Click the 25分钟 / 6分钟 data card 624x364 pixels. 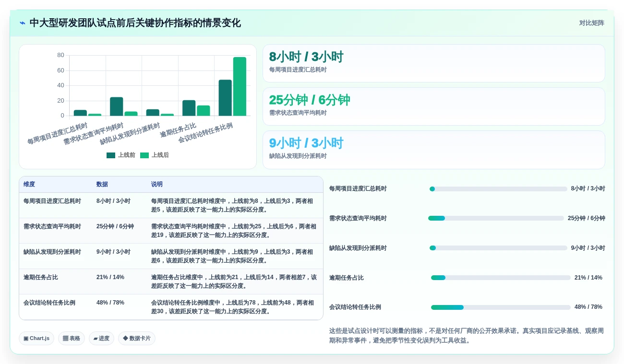pyautogui.click(x=433, y=106)
